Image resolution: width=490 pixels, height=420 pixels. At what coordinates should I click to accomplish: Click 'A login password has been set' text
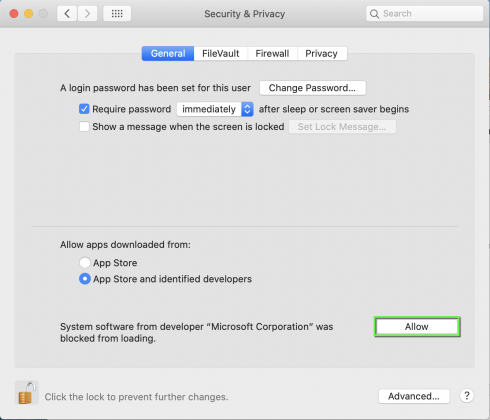click(x=155, y=88)
